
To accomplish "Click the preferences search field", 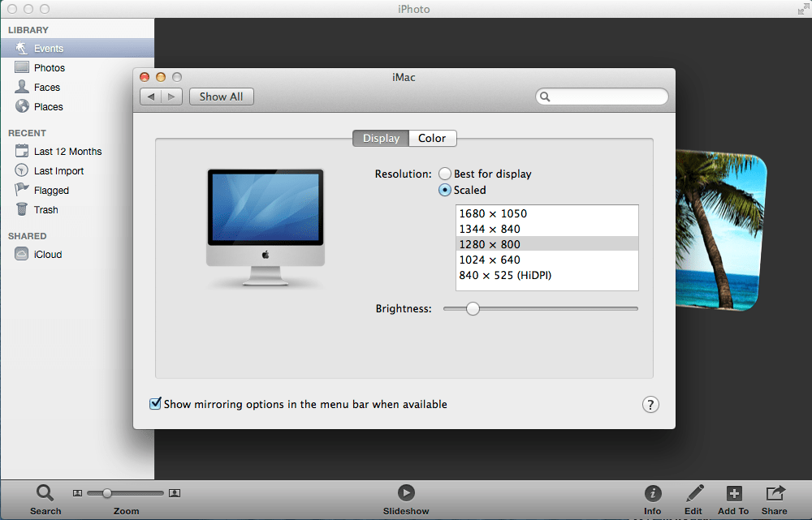I will tap(602, 96).
